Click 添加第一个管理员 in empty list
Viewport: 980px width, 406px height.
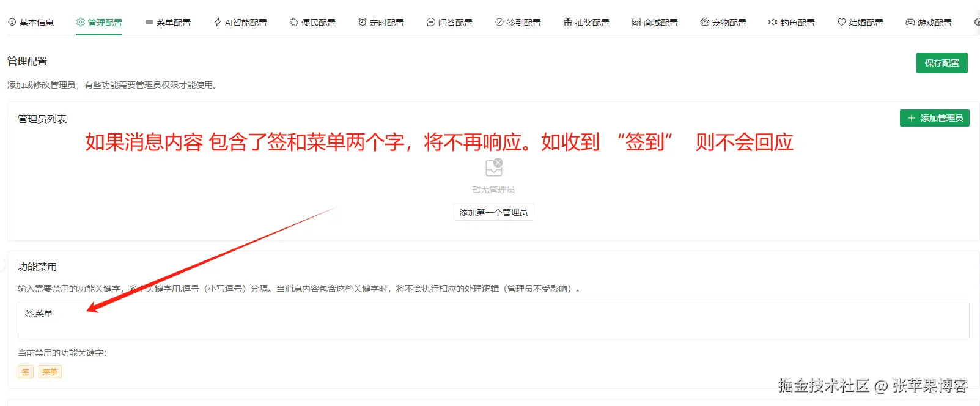tap(493, 212)
